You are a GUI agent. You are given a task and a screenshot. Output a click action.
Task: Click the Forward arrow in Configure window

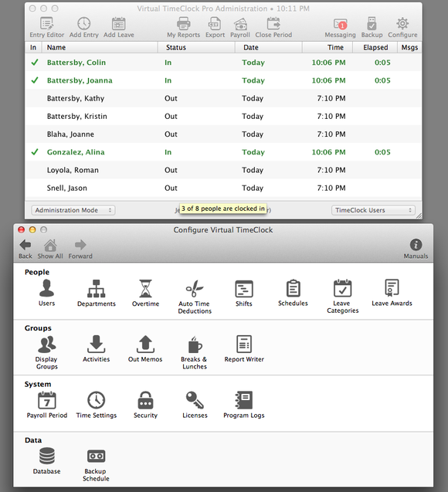tap(80, 245)
